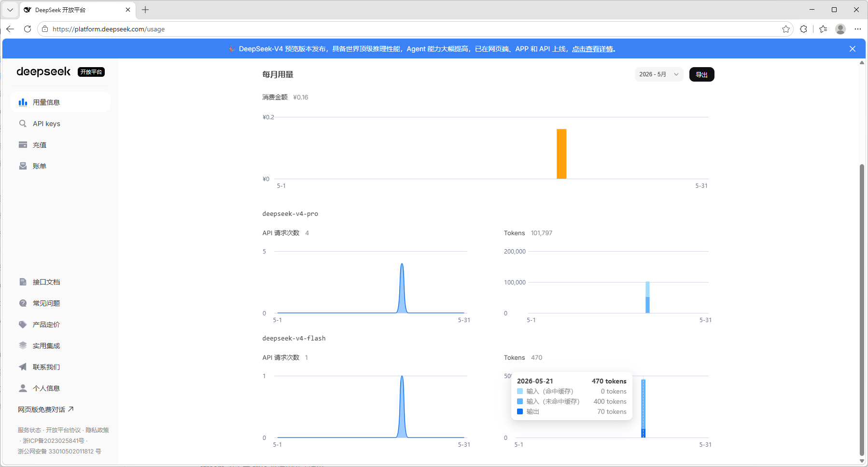This screenshot has width=868, height=467.
Task: Click the 实用集成 layers icon
Action: click(23, 346)
